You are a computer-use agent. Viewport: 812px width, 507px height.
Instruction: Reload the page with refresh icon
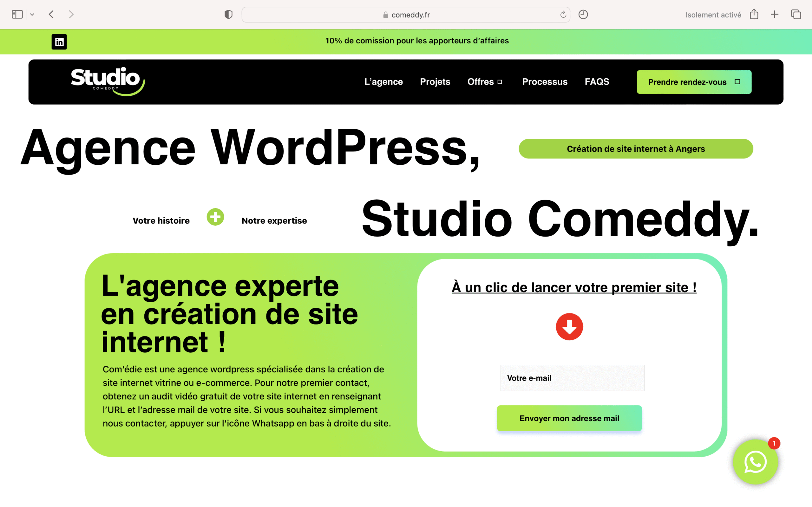[x=563, y=15]
